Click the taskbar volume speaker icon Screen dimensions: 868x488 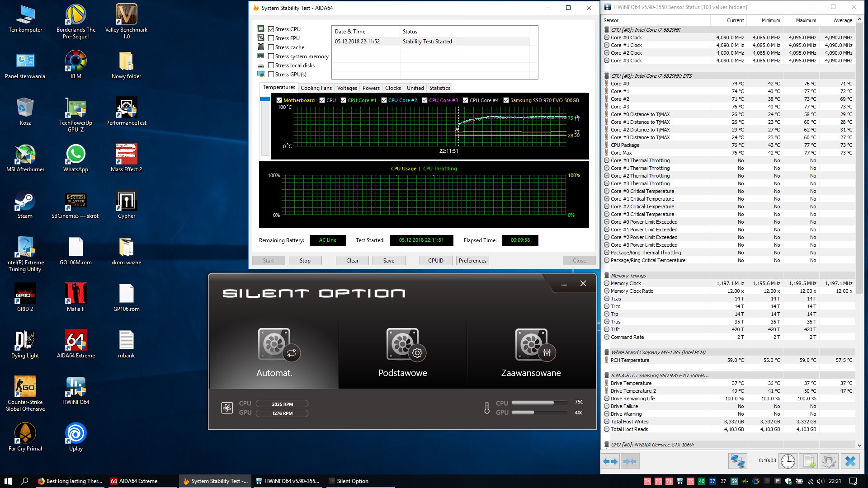click(x=821, y=481)
